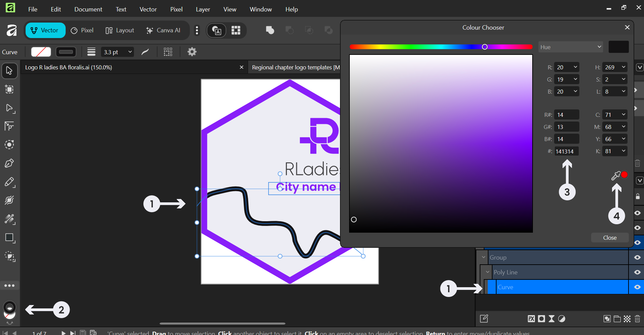Close the Colour Chooser with X
644x335 pixels.
click(x=627, y=27)
